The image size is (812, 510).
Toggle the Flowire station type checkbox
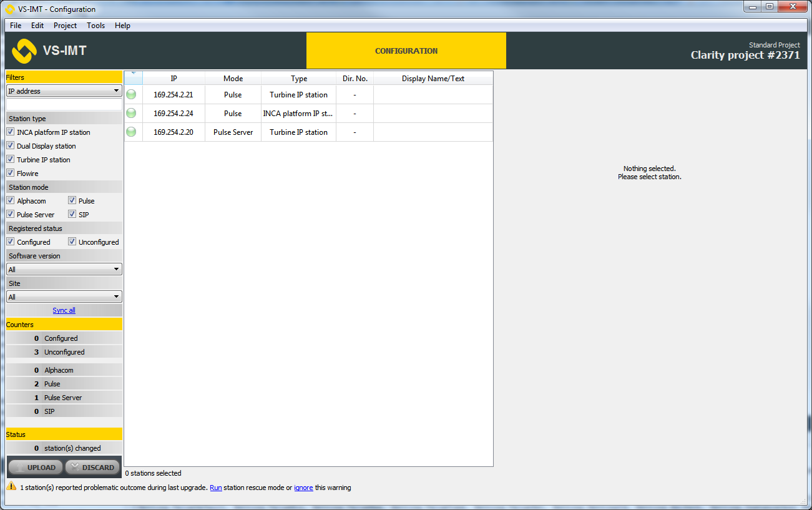click(x=11, y=173)
